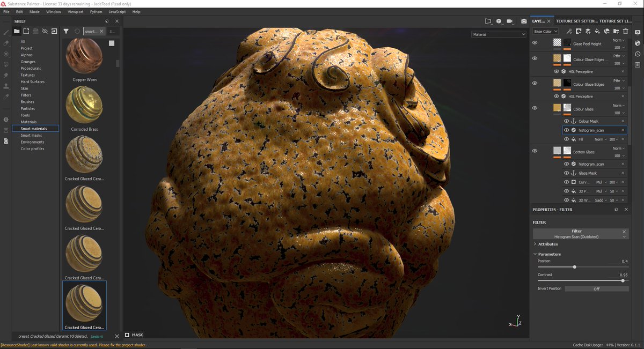Viewport: 644px width, 349px height.
Task: Select the Eraser tool
Action: coord(6,43)
